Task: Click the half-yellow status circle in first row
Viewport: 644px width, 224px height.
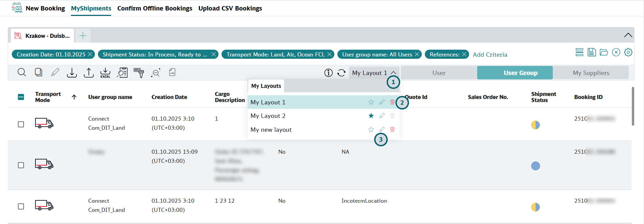Action: coord(535,125)
